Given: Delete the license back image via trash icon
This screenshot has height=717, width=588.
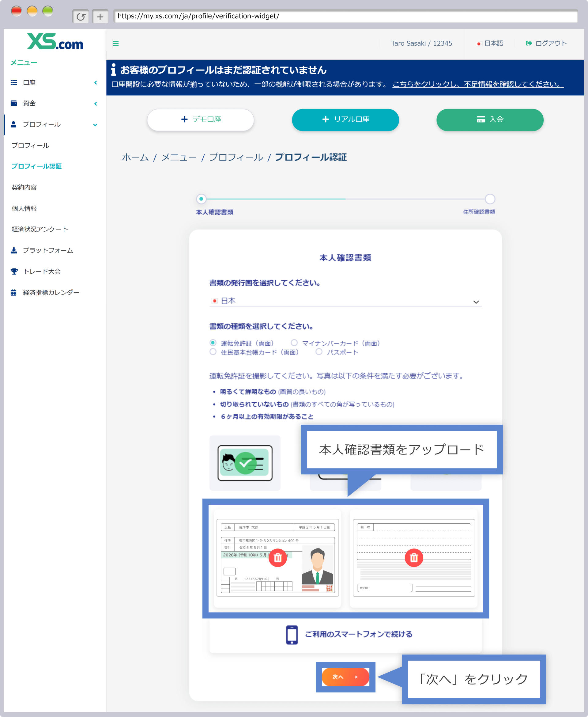Looking at the screenshot, I should [414, 557].
